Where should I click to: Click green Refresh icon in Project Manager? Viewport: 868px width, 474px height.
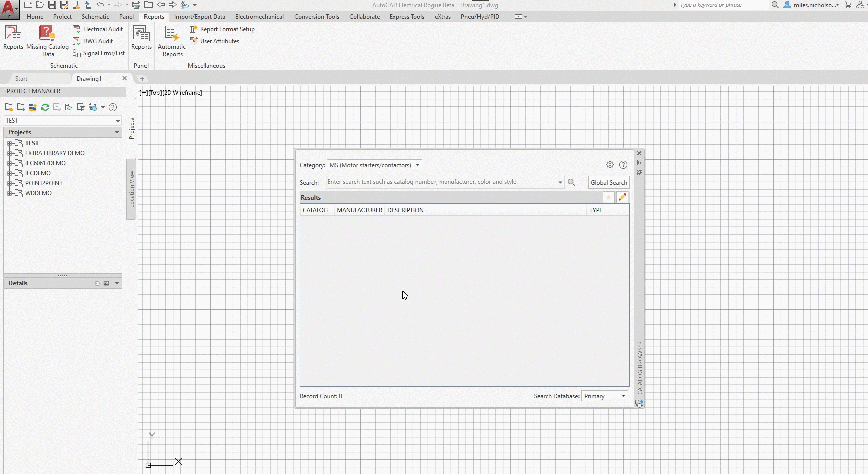pyautogui.click(x=45, y=107)
